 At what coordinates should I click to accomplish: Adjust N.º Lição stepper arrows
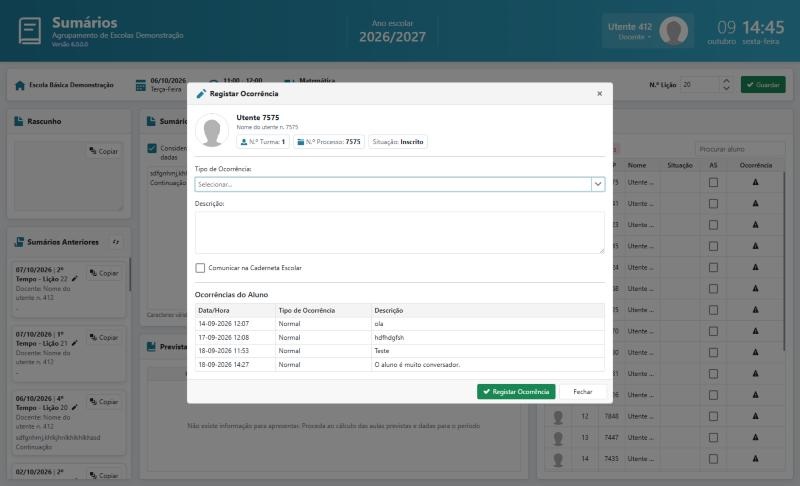pyautogui.click(x=727, y=85)
